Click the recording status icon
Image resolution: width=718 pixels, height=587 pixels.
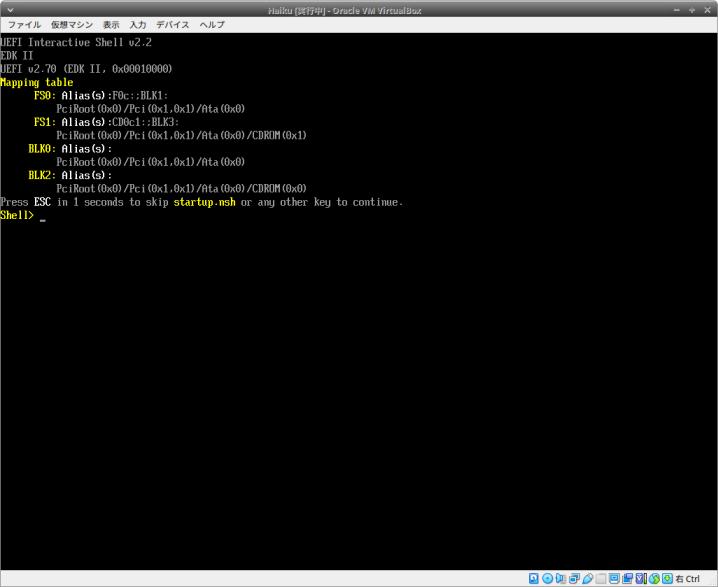click(x=627, y=579)
